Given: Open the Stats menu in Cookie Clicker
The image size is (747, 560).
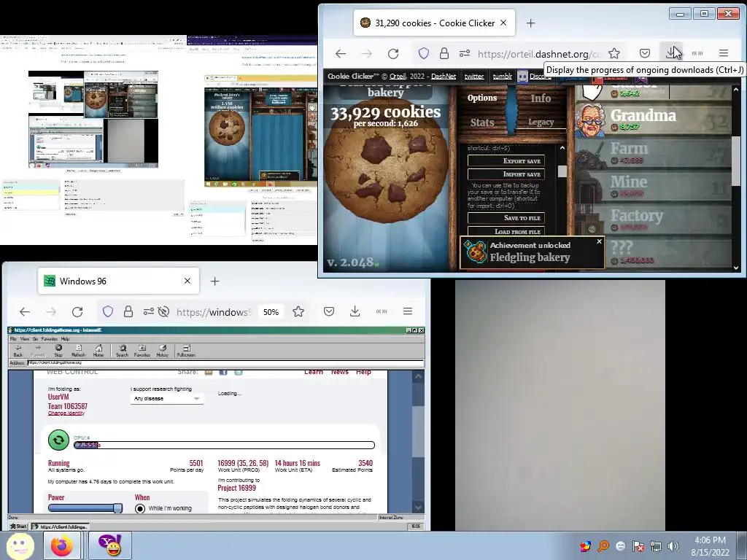Looking at the screenshot, I should (x=481, y=122).
